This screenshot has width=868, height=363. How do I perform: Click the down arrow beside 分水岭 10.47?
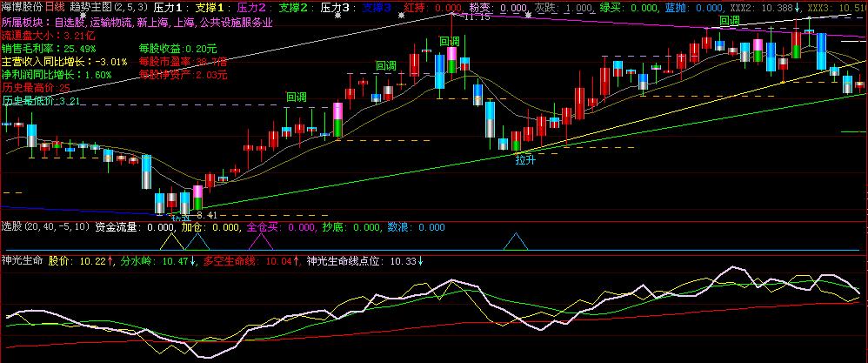pos(193,260)
